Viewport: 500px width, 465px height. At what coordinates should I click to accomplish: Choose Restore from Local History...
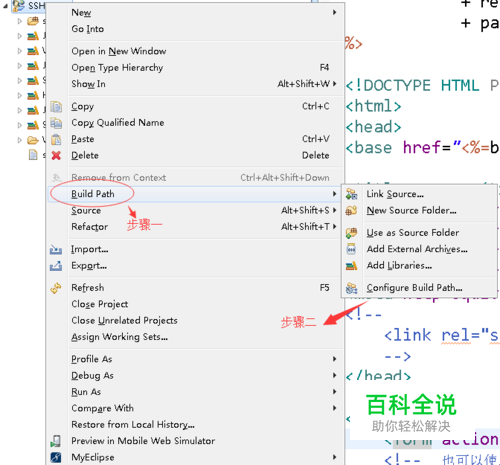click(x=196, y=425)
